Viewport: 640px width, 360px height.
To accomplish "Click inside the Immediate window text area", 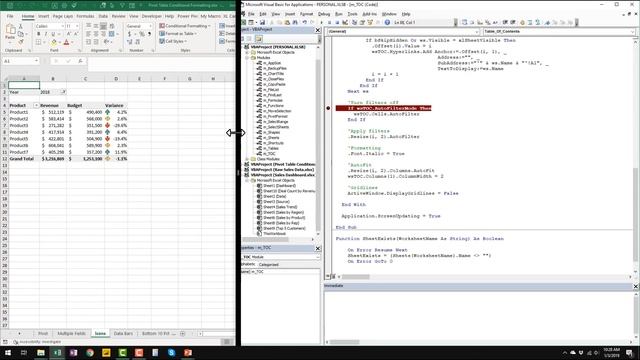I will (x=479, y=314).
